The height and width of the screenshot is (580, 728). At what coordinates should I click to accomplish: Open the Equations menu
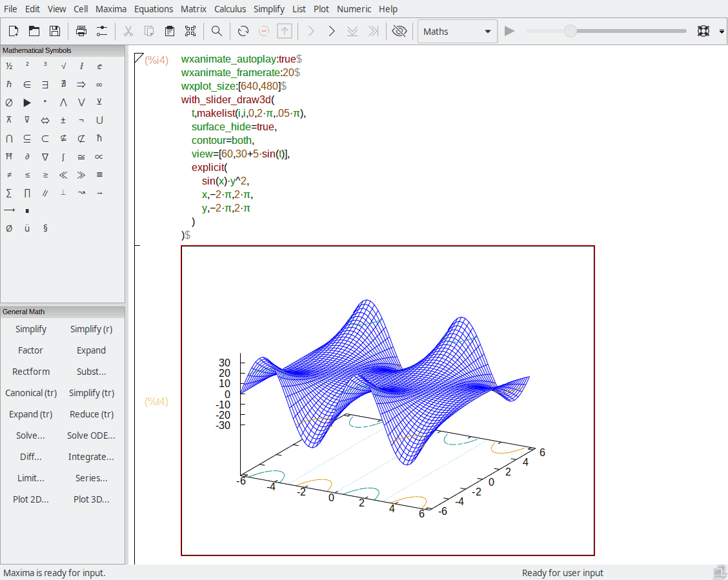pos(153,9)
